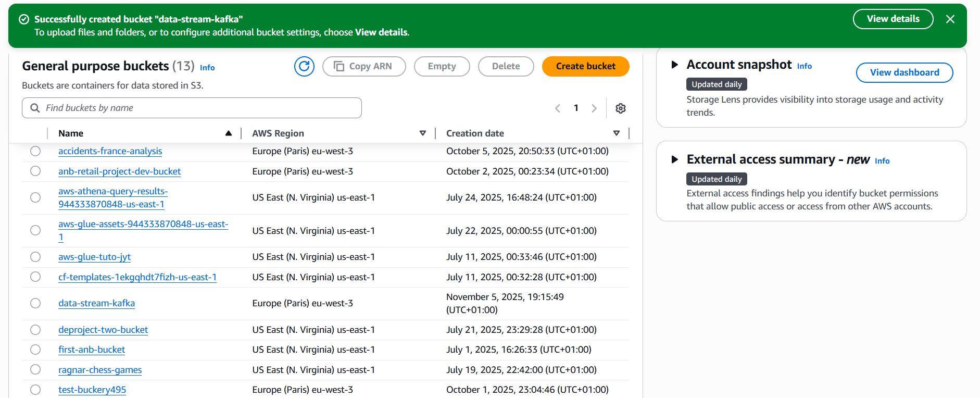
Task: Go to next page of buckets
Action: click(x=594, y=108)
